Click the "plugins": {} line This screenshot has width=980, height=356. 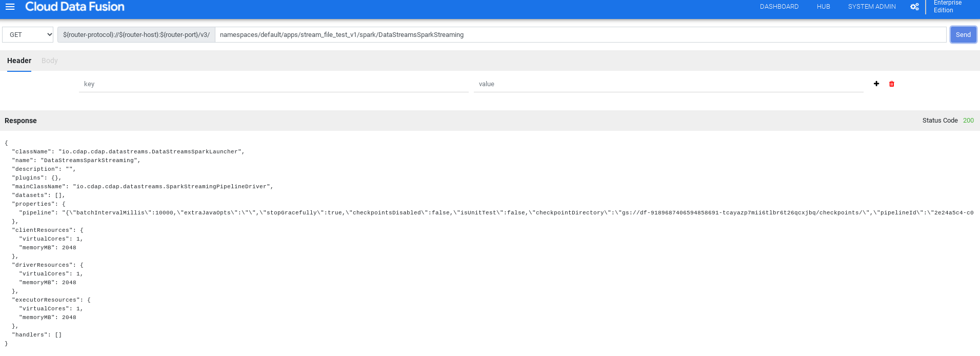[36, 178]
